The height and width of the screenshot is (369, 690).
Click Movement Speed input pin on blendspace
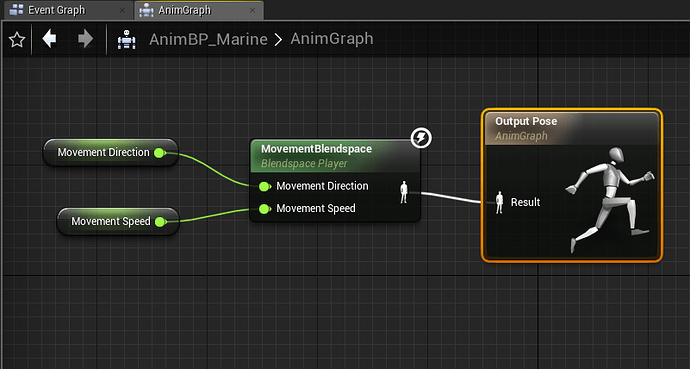264,209
